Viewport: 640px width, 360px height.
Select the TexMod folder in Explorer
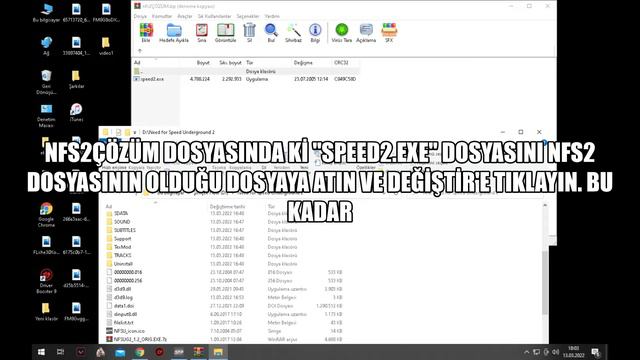point(122,247)
